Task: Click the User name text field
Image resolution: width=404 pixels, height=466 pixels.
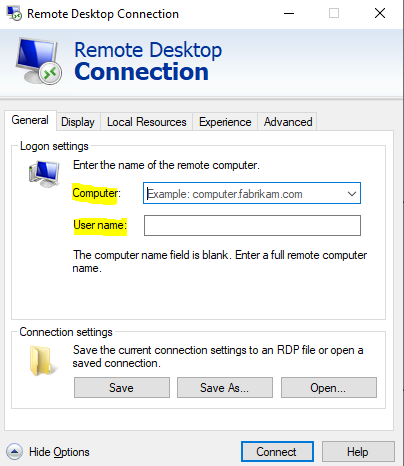Action: [x=252, y=225]
